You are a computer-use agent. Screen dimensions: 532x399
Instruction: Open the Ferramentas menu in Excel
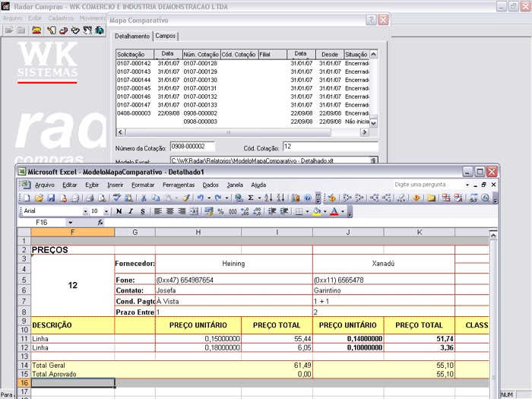tap(179, 185)
